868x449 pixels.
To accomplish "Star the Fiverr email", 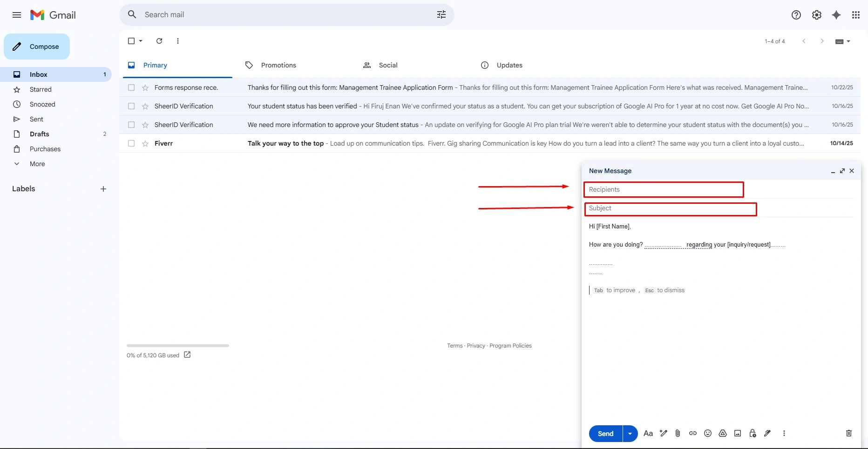I will click(x=145, y=143).
